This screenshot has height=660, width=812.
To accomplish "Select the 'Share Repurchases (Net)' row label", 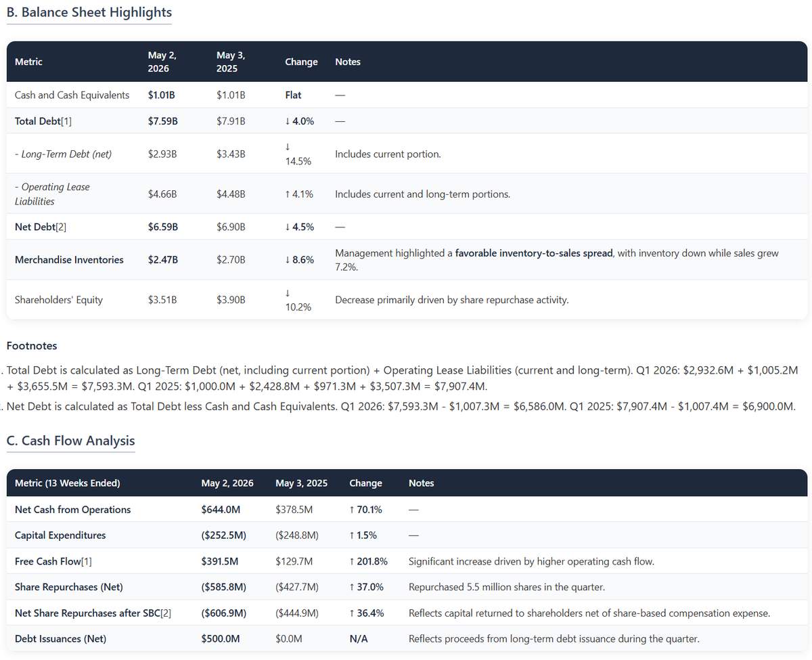I will (x=68, y=587).
